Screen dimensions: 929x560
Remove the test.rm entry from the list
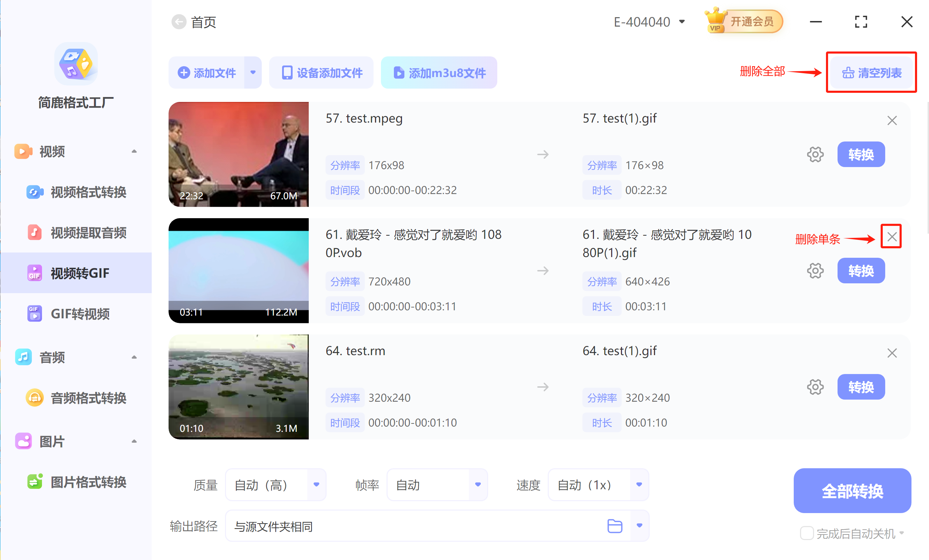tap(892, 353)
